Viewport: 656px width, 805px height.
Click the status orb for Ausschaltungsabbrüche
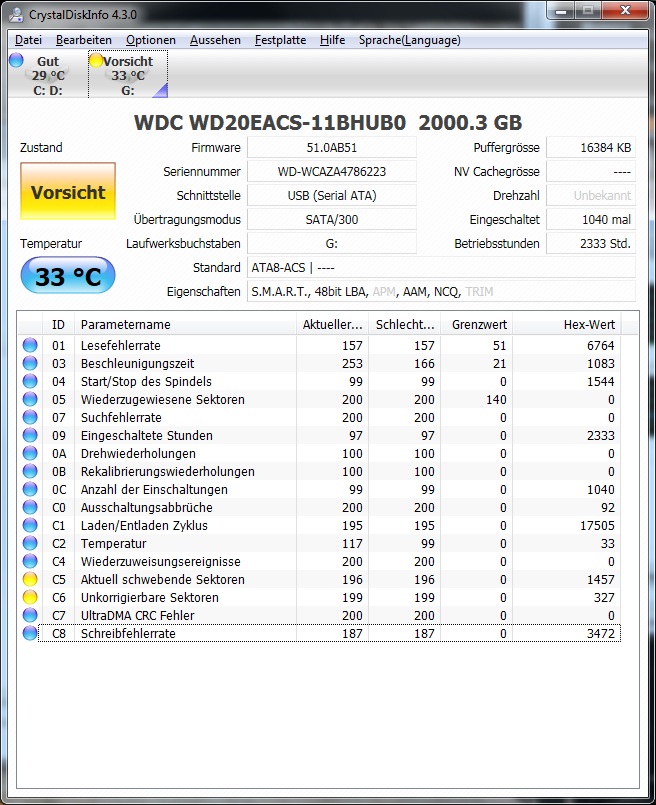pyautogui.click(x=30, y=507)
